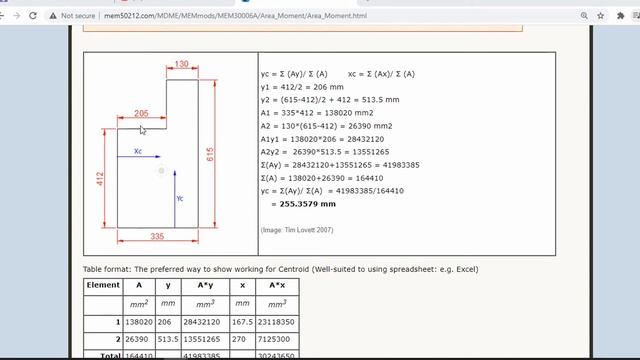
Task: Select table cell value 513.5
Action: [168, 339]
